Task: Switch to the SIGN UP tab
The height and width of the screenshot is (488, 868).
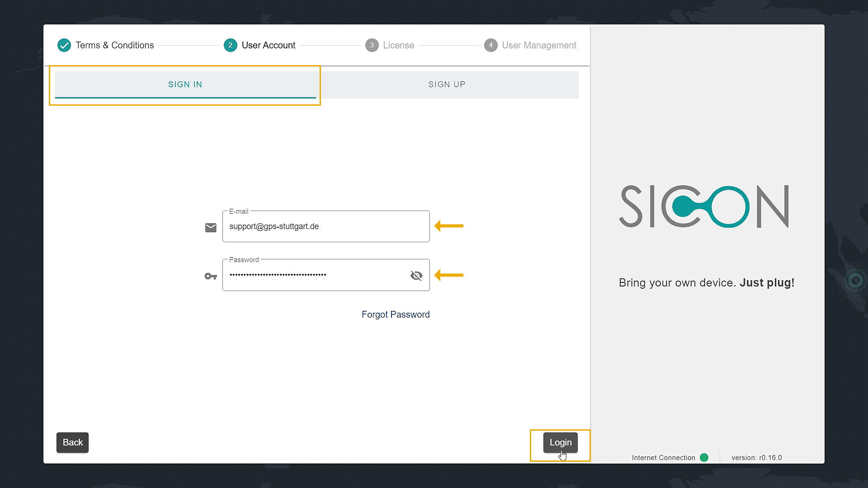Action: 447,84
